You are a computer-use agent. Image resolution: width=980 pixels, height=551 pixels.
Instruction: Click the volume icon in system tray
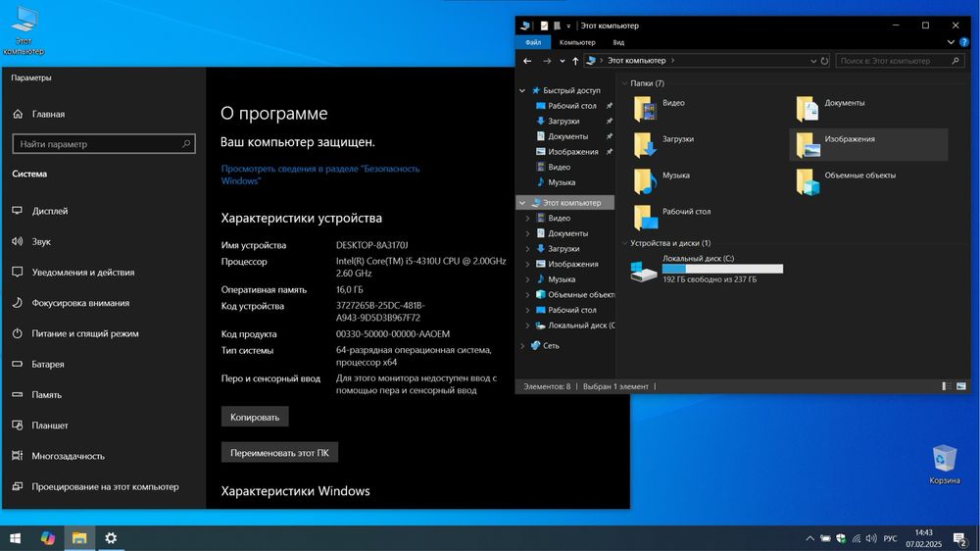tap(872, 538)
